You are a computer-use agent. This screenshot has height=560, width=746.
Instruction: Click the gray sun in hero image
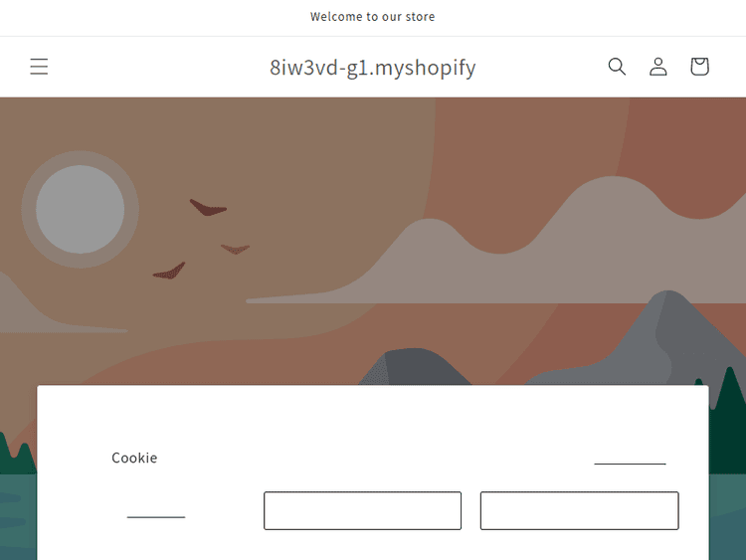80,209
